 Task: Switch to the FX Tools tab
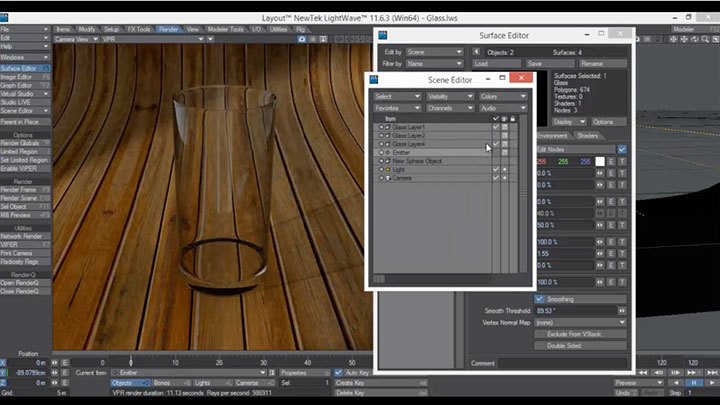(x=139, y=29)
